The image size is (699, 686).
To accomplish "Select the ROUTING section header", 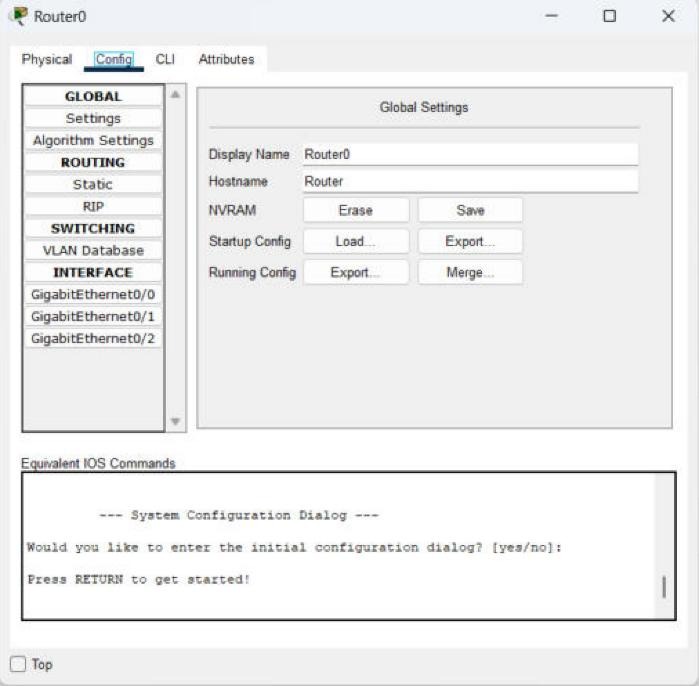I will [93, 162].
